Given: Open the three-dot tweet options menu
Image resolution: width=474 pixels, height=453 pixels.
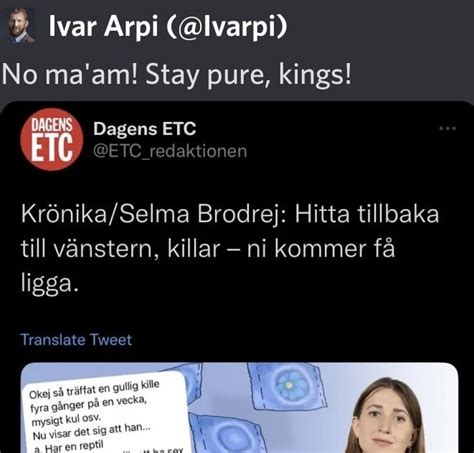Looking at the screenshot, I should [447, 128].
